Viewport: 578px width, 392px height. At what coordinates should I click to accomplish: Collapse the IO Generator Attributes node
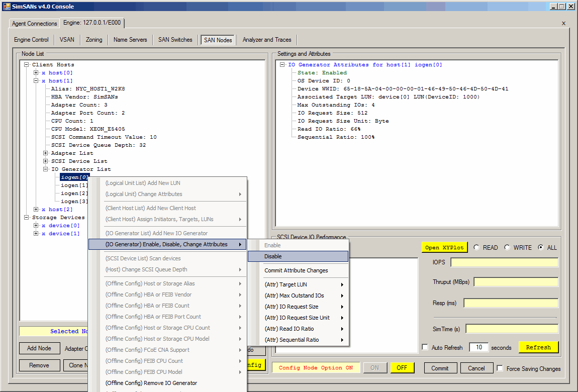point(282,65)
